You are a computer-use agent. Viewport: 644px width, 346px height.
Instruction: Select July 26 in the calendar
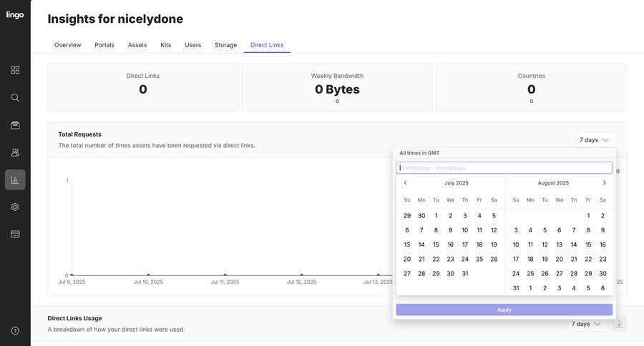point(494,259)
